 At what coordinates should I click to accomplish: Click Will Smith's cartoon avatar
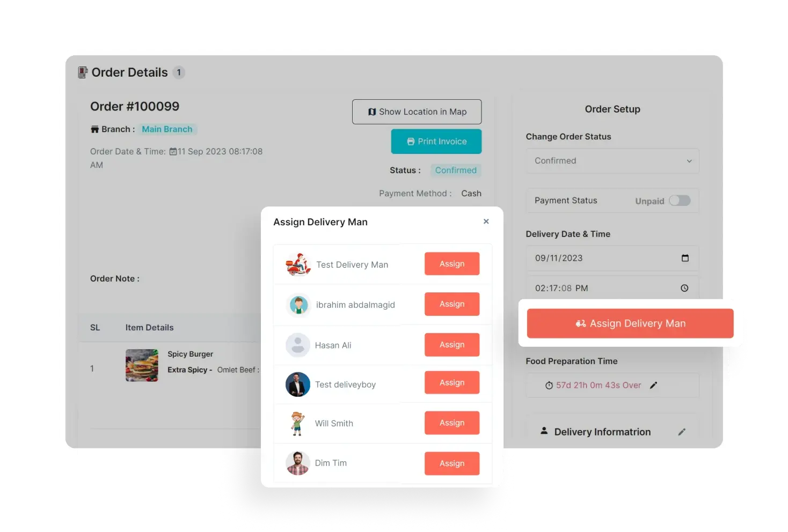tap(297, 423)
